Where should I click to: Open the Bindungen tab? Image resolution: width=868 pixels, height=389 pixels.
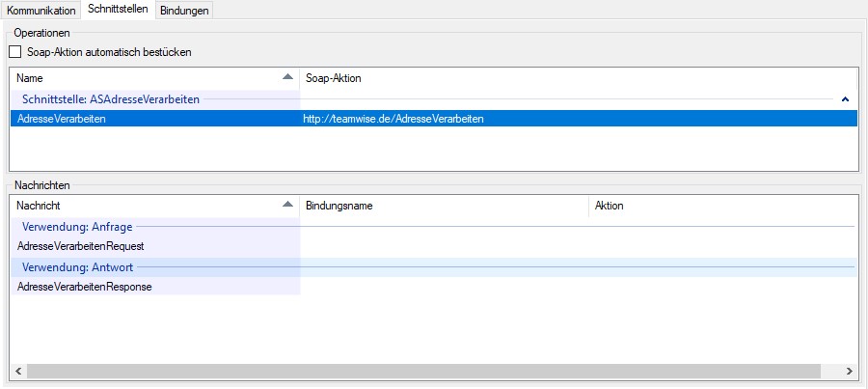click(x=183, y=10)
